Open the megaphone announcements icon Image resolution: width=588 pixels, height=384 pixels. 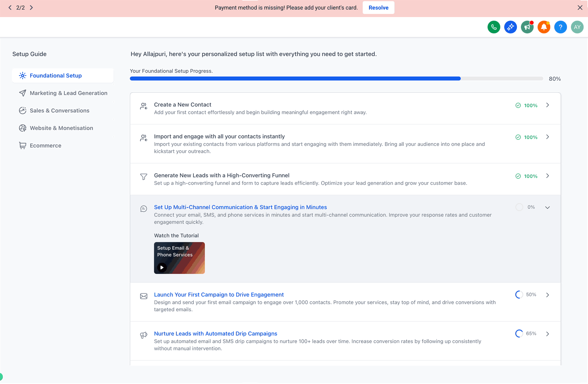click(x=527, y=27)
